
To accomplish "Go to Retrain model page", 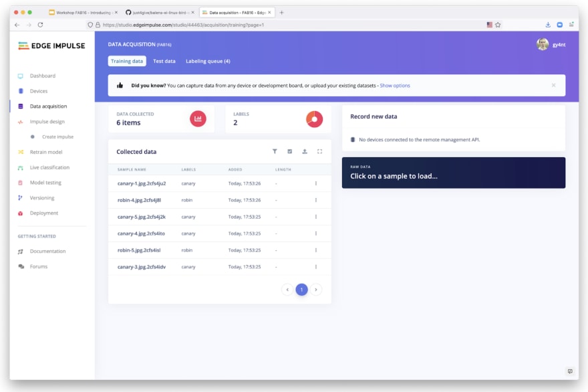I will [46, 152].
